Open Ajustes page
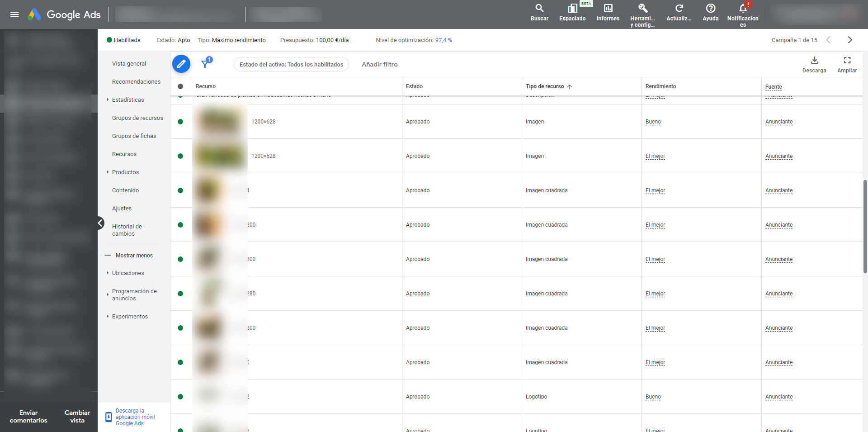 click(122, 208)
